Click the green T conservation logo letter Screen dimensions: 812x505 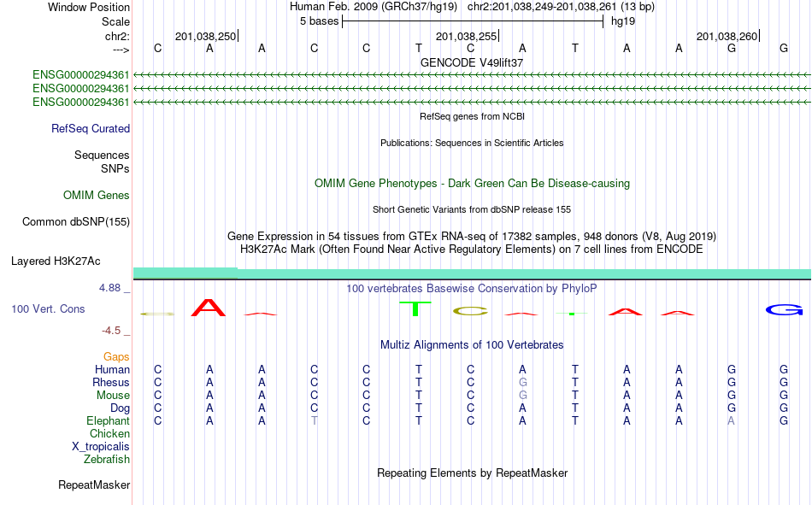pos(415,308)
